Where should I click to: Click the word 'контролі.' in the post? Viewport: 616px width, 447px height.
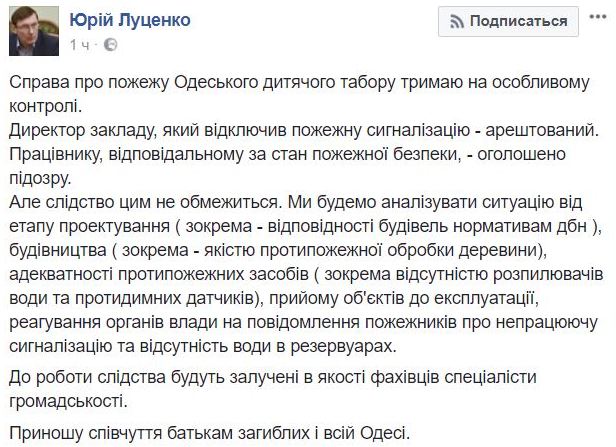pos(46,106)
